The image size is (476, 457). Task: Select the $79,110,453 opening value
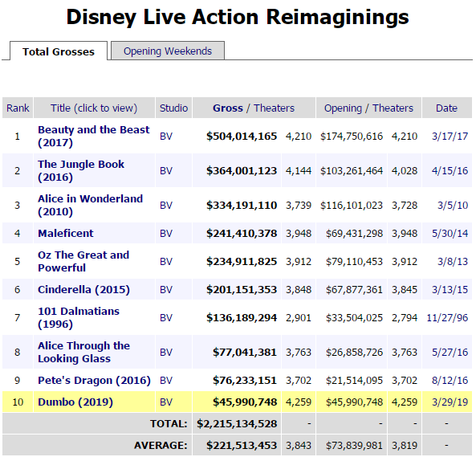pos(354,262)
